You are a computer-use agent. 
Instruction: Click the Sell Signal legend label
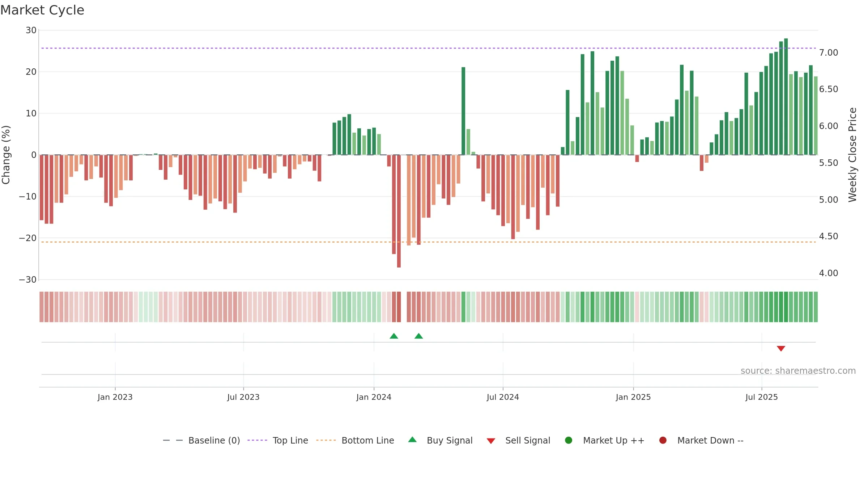528,440
